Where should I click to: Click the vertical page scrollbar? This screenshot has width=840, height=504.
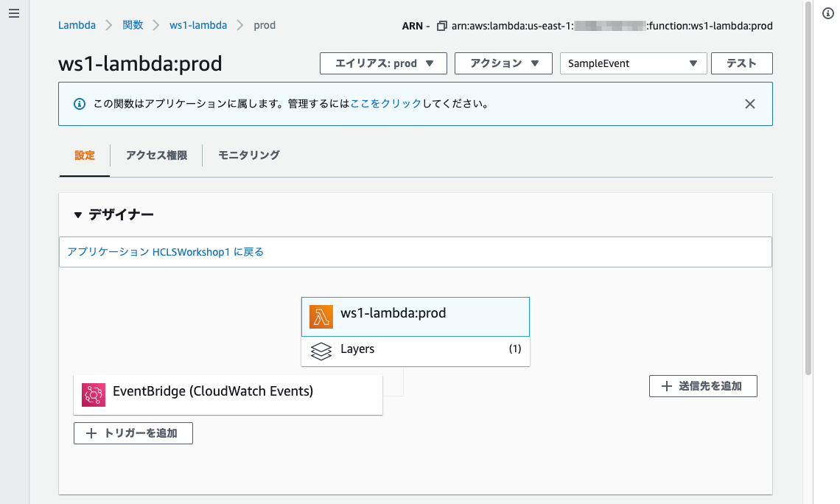point(808,187)
